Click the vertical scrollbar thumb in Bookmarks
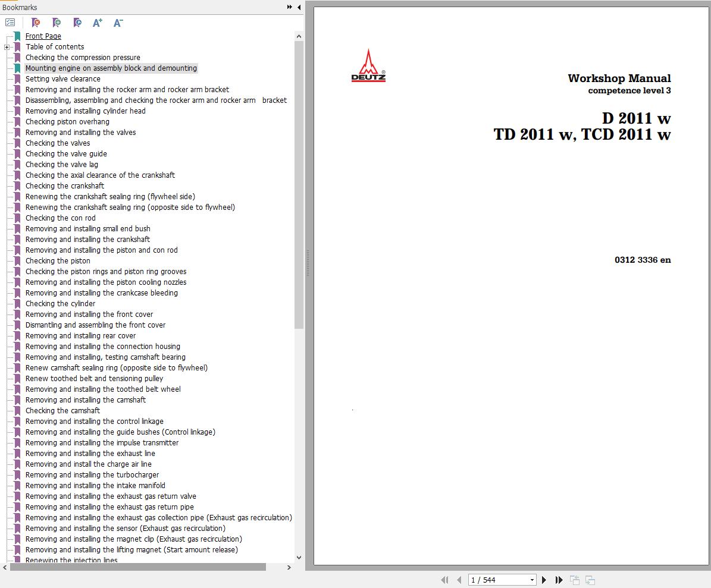The image size is (711, 588). 299,185
